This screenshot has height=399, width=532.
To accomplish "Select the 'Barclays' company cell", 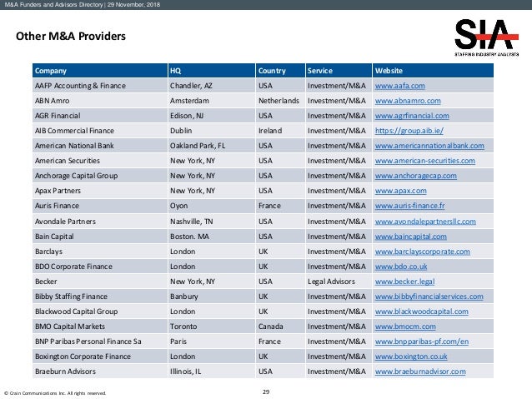I will click(100, 252).
